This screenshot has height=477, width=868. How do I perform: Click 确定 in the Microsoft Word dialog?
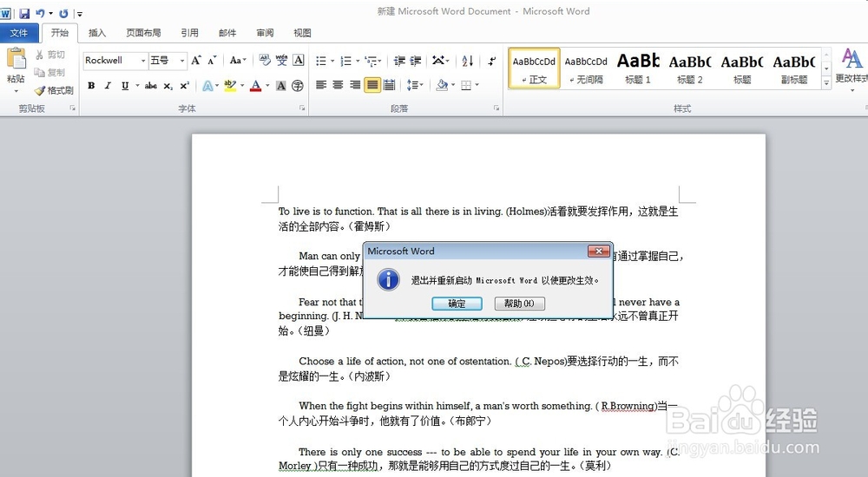pyautogui.click(x=457, y=304)
